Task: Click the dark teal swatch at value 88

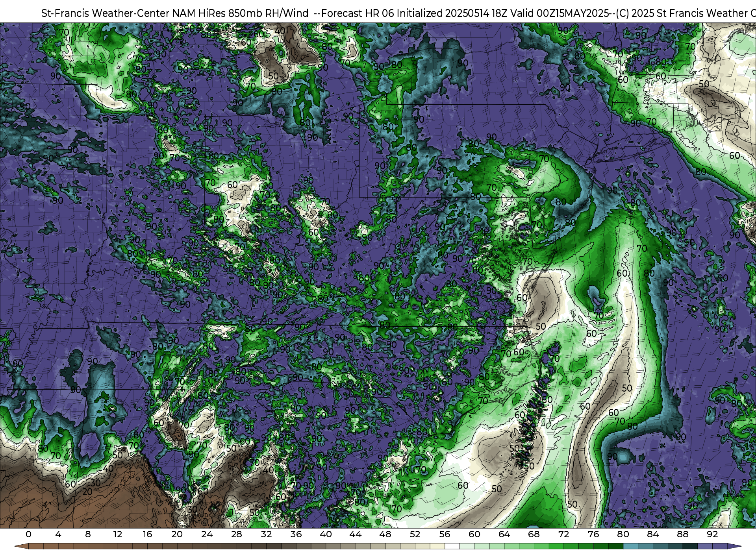Action: pos(690,546)
